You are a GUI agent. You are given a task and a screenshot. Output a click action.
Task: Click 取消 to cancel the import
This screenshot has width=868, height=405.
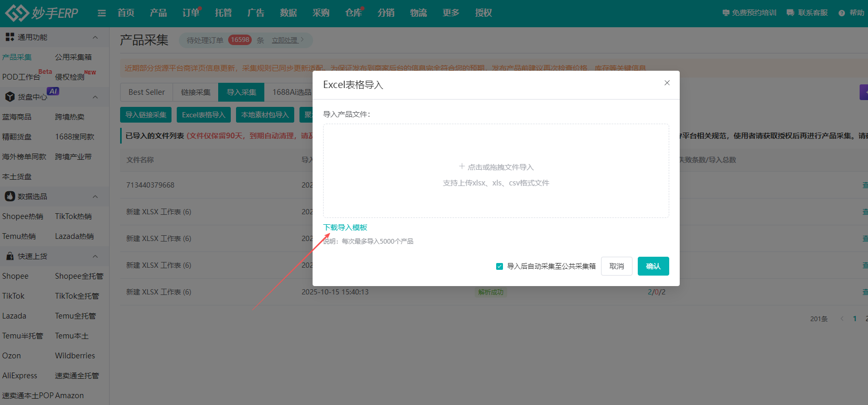pyautogui.click(x=616, y=266)
